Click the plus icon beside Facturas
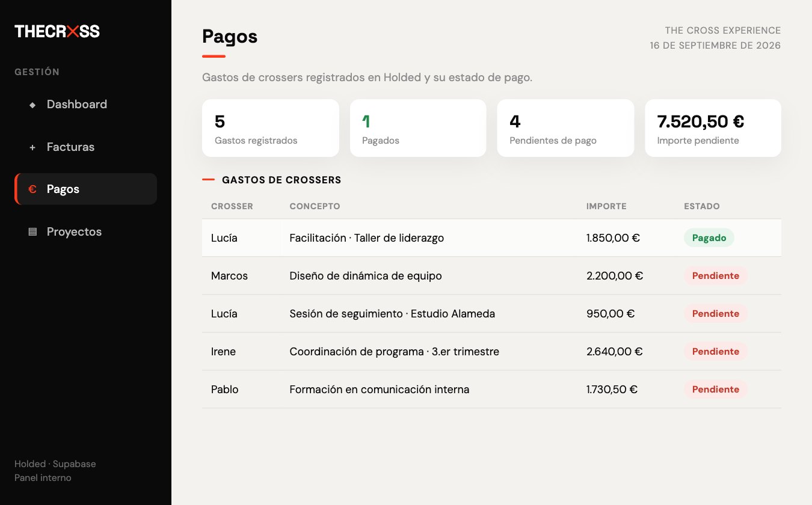Screen dimensions: 812x505 tap(32, 147)
